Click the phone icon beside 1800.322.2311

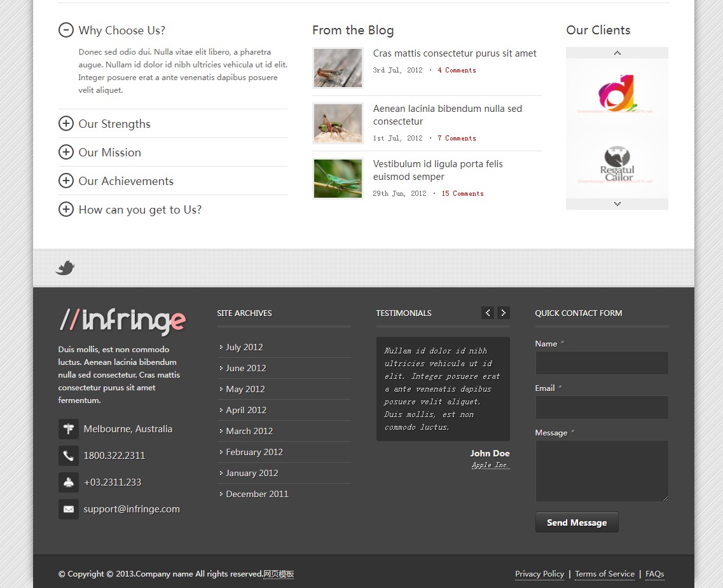(x=69, y=456)
